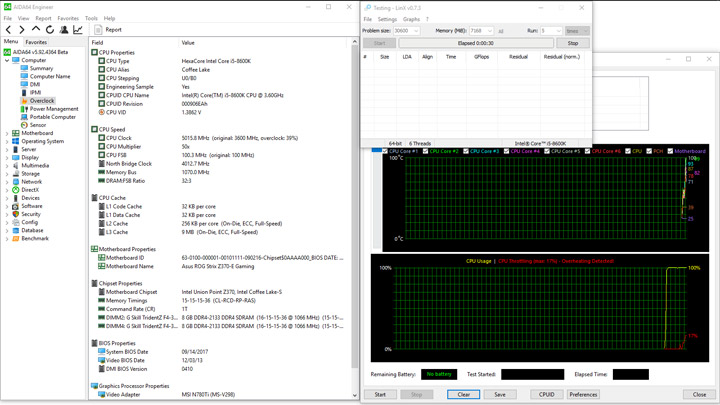Viewport: 720px width, 405px height.
Task: Click the Stop button in LinX
Action: pos(573,43)
